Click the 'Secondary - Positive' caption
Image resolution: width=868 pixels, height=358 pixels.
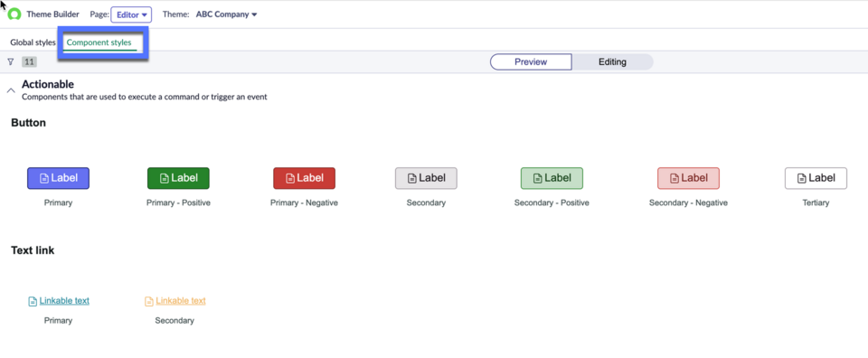tap(552, 203)
